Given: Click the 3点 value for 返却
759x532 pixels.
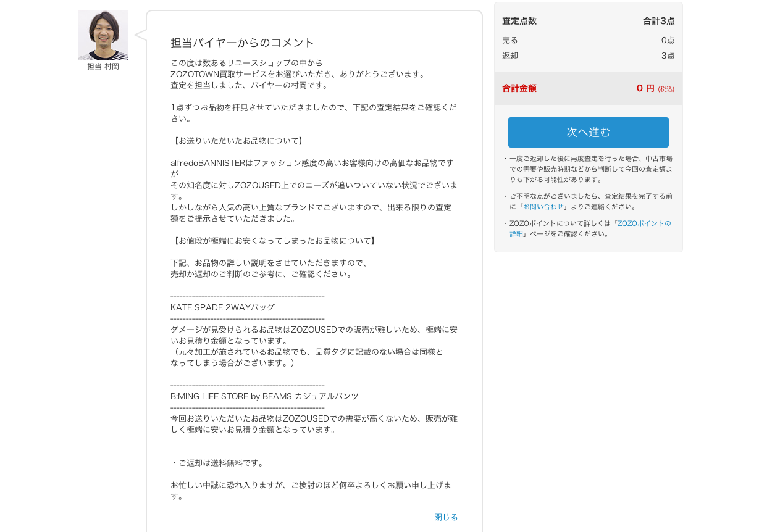Looking at the screenshot, I should (x=668, y=56).
